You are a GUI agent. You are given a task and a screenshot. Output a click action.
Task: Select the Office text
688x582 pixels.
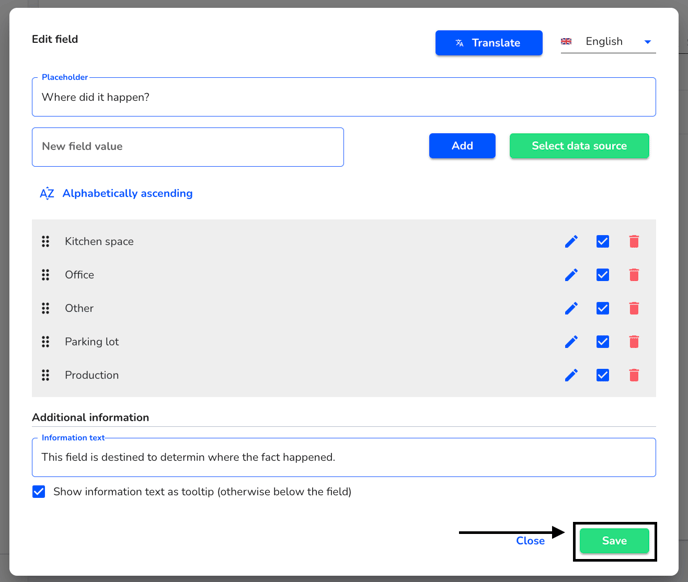[79, 275]
